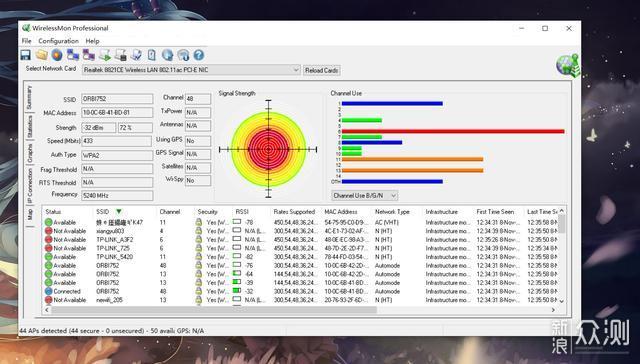Click the PassMark globe logo at top right

coord(568,65)
